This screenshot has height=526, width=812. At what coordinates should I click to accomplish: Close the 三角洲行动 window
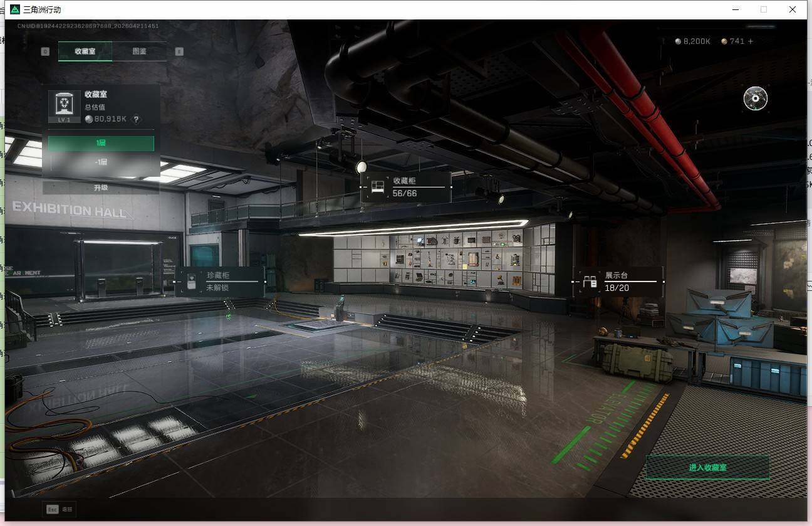[x=793, y=9]
